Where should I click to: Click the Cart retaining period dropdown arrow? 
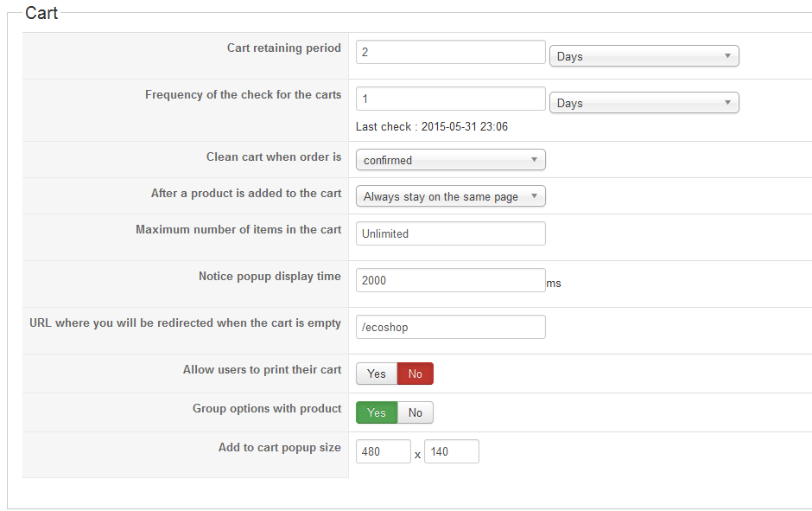pos(727,56)
